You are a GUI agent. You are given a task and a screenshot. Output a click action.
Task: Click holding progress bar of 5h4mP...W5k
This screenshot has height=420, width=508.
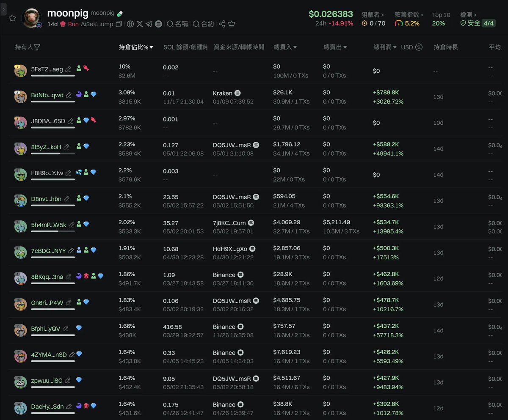53,231
